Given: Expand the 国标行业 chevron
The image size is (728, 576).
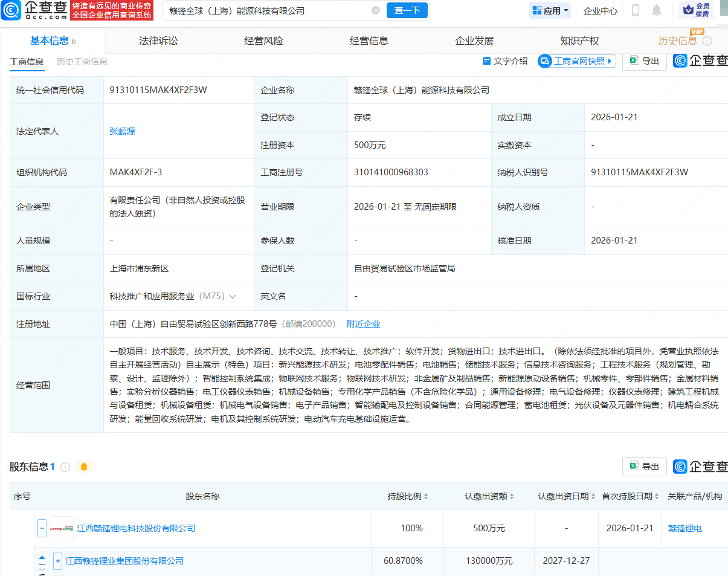Looking at the screenshot, I should 233,297.
